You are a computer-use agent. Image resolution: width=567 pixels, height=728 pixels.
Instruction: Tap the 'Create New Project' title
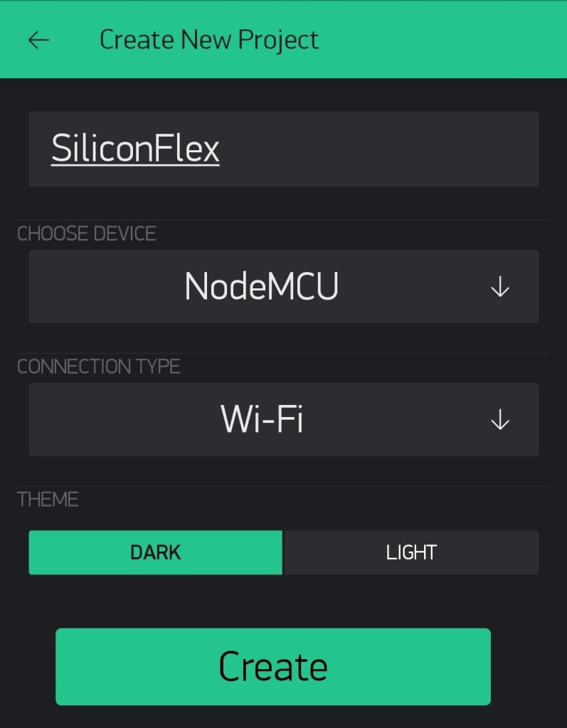[x=209, y=40]
